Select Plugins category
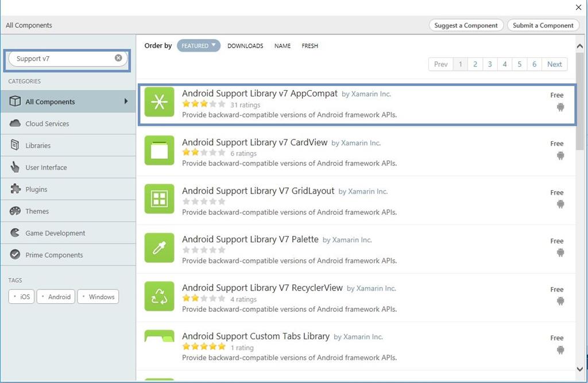Viewport: 588px width, 383px height. coord(68,189)
